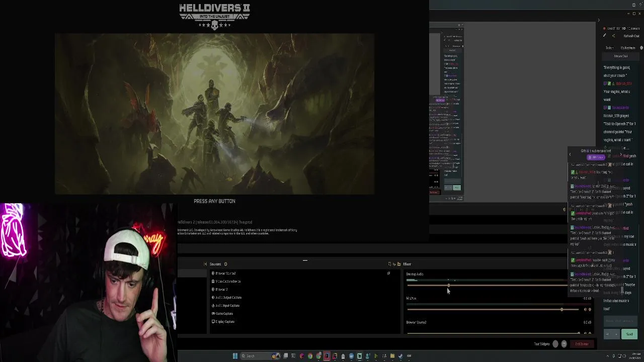
Task: Click the End Stream button
Action: coord(582,344)
